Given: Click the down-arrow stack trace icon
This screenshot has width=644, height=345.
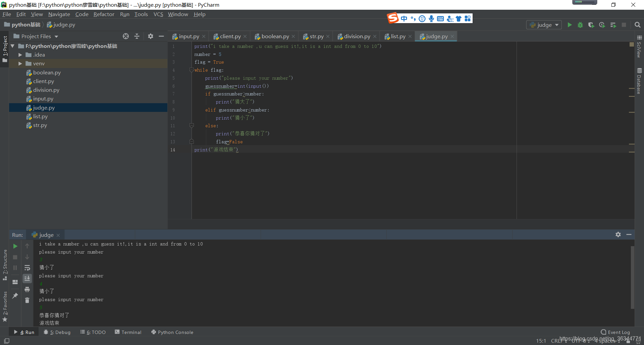Looking at the screenshot, I should pos(27,257).
